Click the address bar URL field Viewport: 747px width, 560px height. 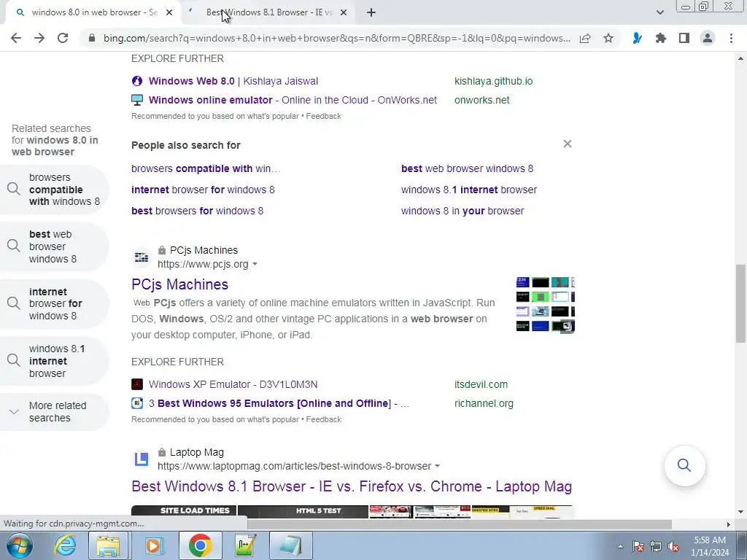(336, 38)
